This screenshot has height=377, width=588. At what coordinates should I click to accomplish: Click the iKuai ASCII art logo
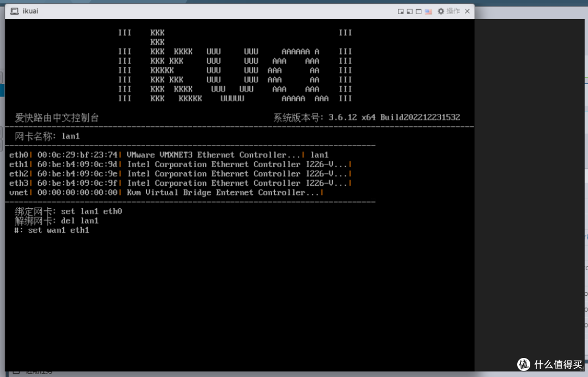point(234,65)
